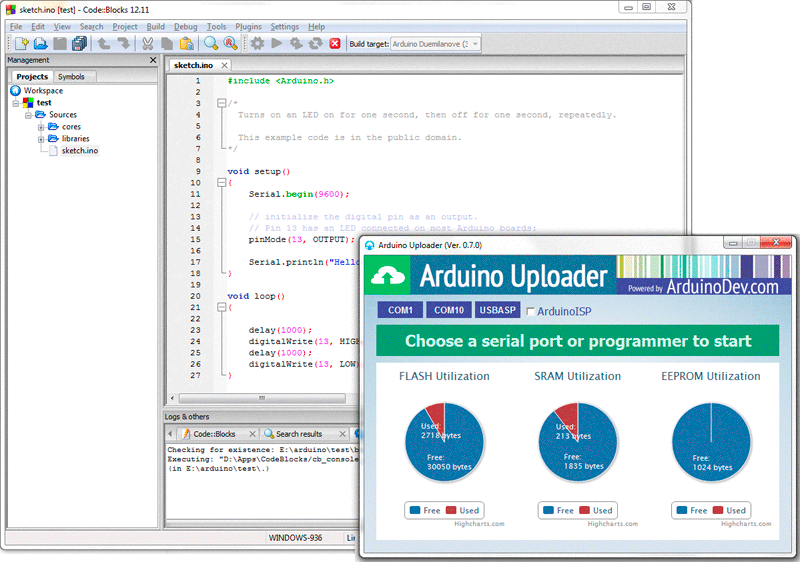This screenshot has height=562, width=800.
Task: Select the Projects tab
Action: (32, 76)
